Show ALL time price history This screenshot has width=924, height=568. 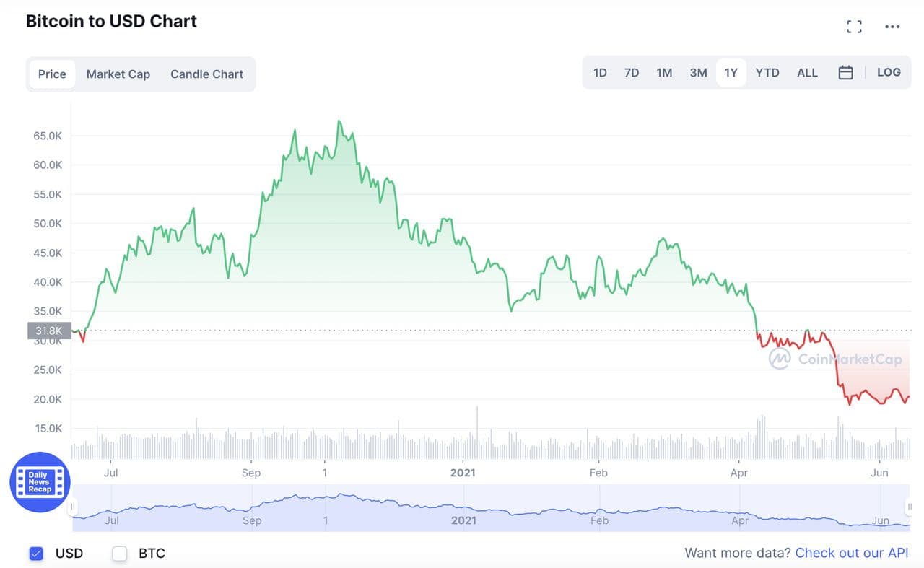coord(807,73)
